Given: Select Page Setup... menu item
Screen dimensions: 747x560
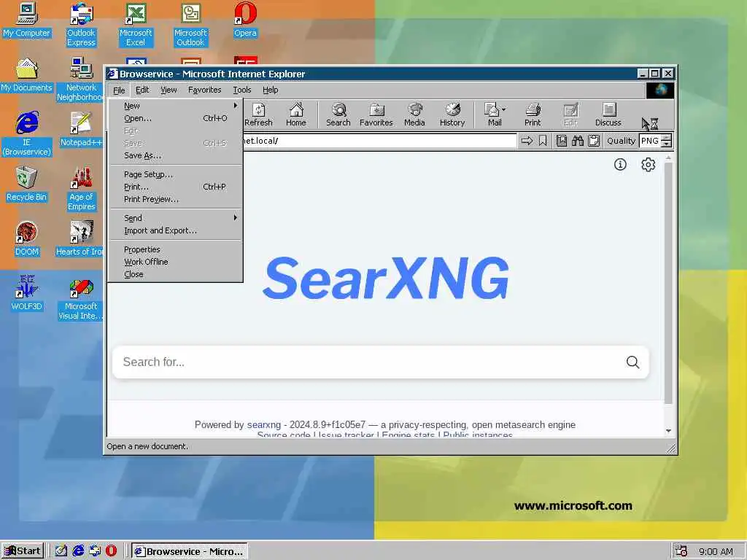Looking at the screenshot, I should (x=176, y=174).
